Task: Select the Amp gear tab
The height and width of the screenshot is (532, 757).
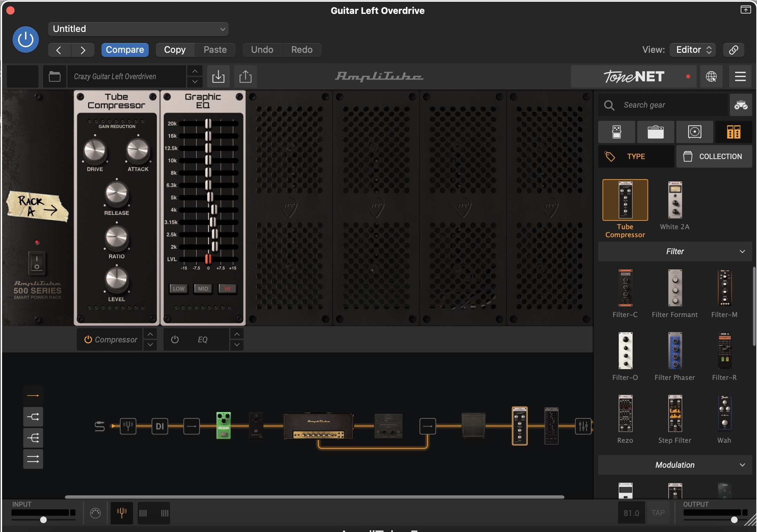Action: [656, 132]
